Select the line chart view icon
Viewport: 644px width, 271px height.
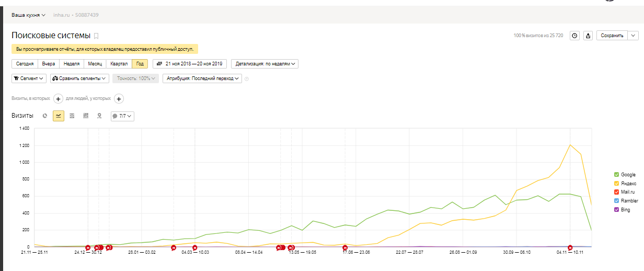pyautogui.click(x=59, y=116)
